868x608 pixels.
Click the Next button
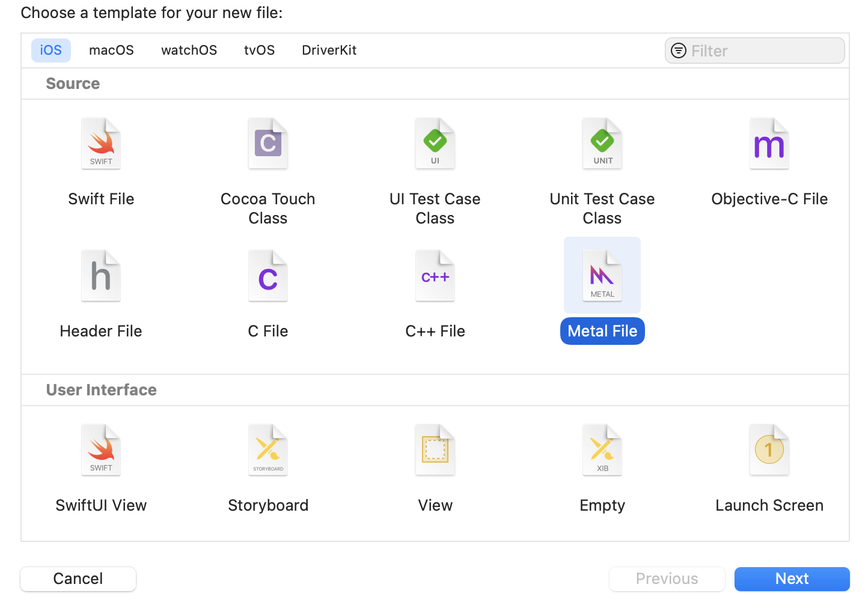pyautogui.click(x=792, y=579)
